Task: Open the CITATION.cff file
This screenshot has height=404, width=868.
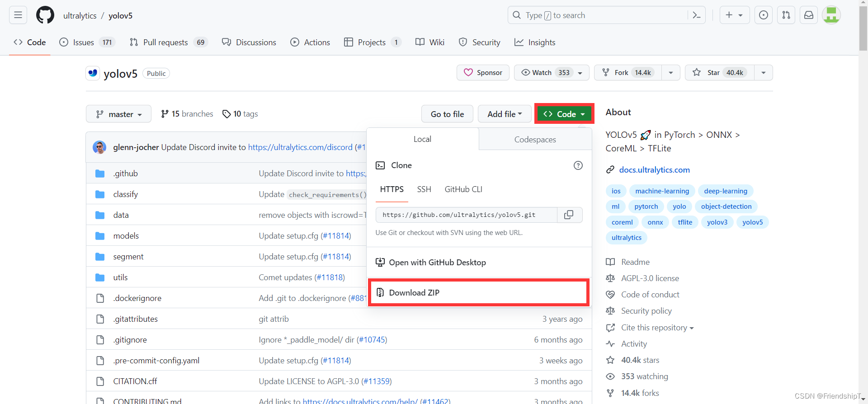Action: point(135,381)
